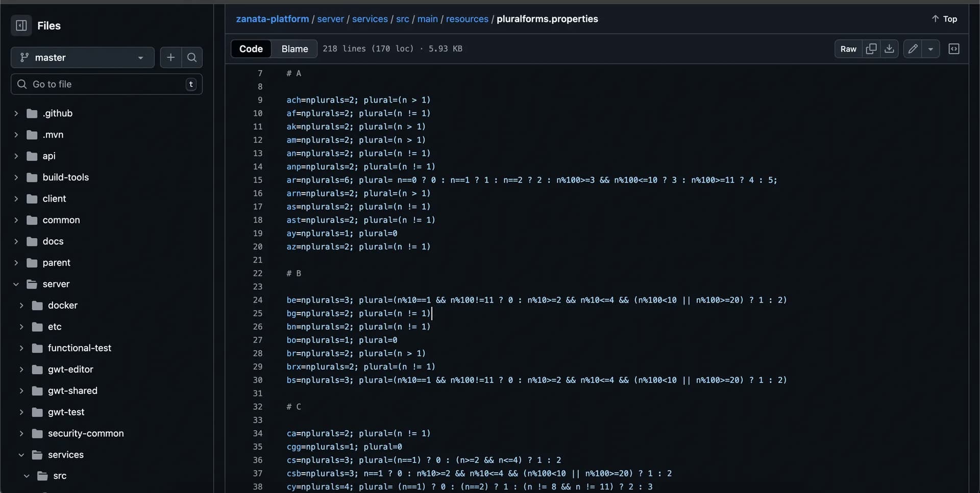980x493 pixels.
Task: Go to zanata-platform repository root link
Action: coord(272,19)
